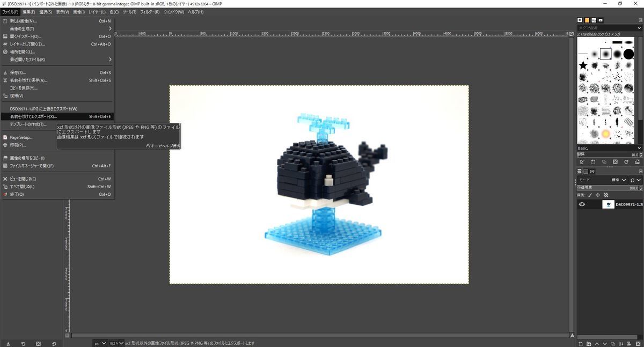Reset tool options to default values
Screen dimensions: 644x347
pos(54,343)
